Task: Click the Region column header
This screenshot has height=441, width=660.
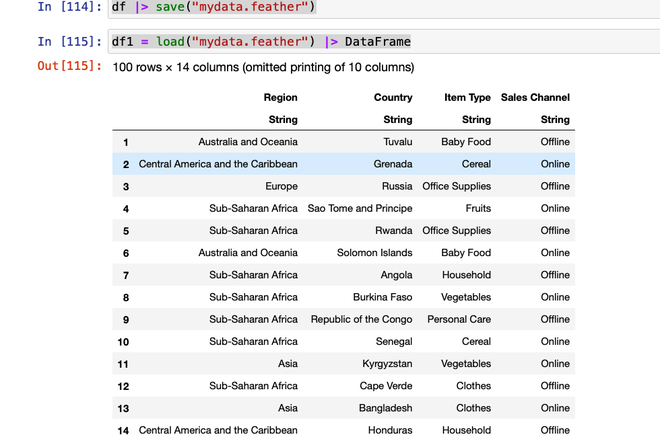Action: tap(280, 98)
